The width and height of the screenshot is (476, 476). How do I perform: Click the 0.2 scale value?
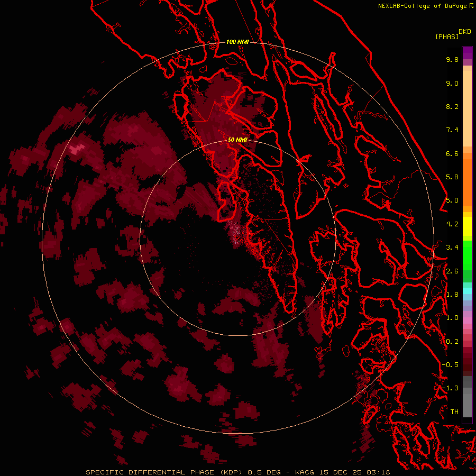[x=452, y=342]
